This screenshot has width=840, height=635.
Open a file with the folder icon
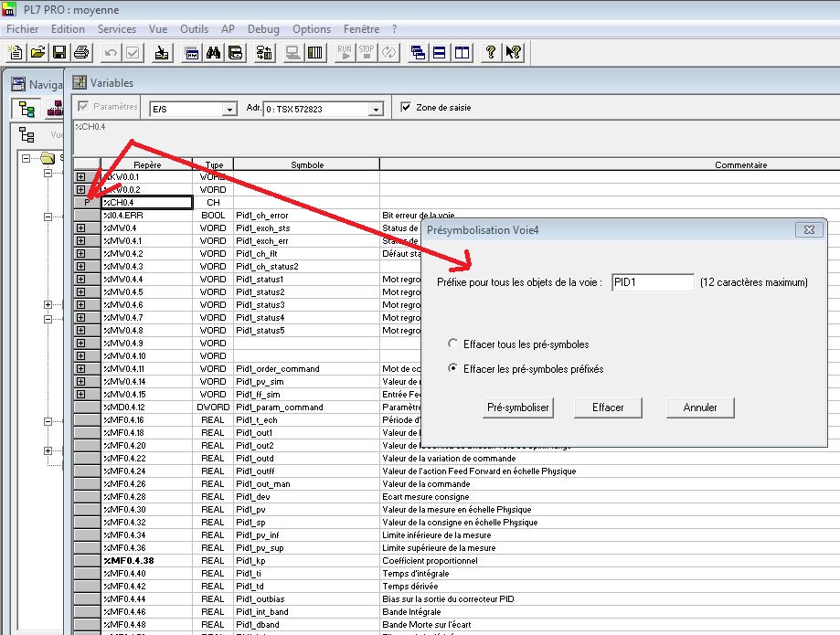[37, 52]
